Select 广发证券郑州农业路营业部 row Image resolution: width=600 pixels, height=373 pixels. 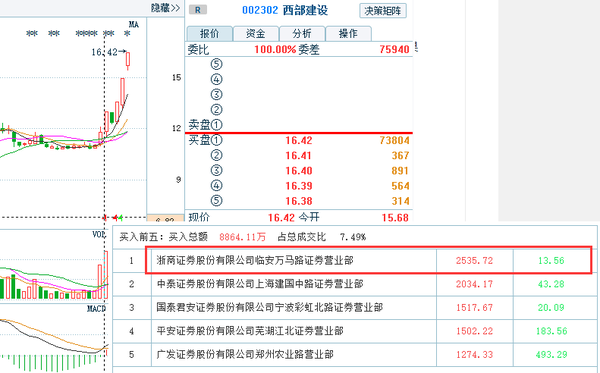(355, 355)
